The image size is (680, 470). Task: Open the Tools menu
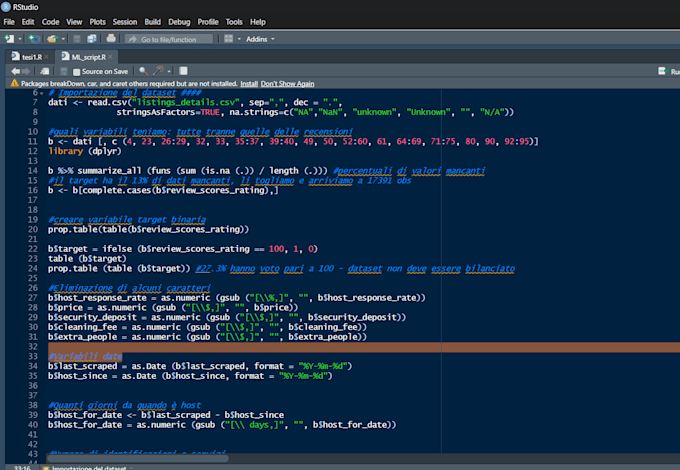234,22
